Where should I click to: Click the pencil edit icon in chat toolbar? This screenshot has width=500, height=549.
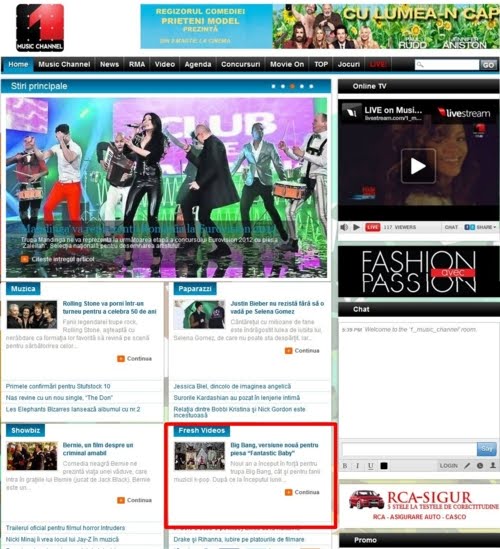[x=467, y=466]
